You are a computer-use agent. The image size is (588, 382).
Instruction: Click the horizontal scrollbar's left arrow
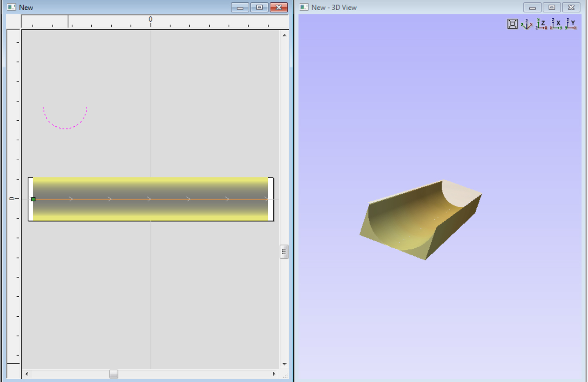pyautogui.click(x=27, y=374)
